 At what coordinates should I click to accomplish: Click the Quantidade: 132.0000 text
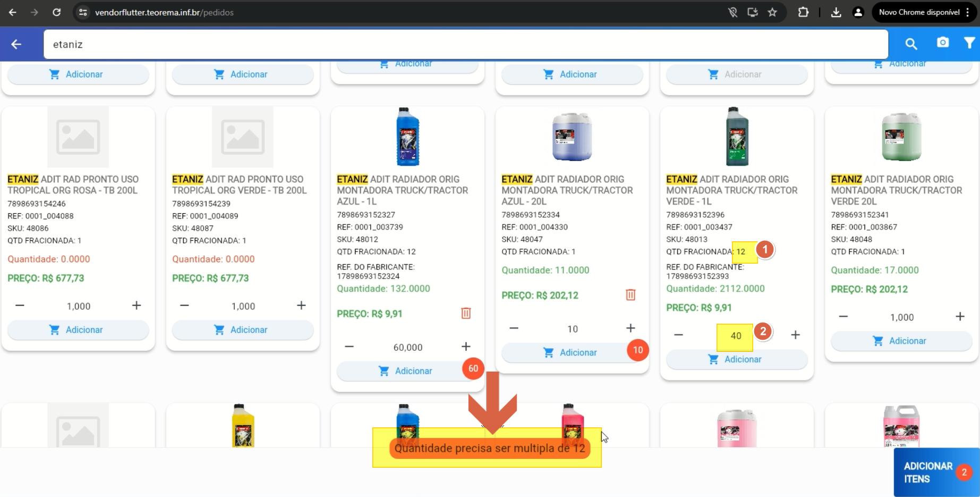coord(384,289)
